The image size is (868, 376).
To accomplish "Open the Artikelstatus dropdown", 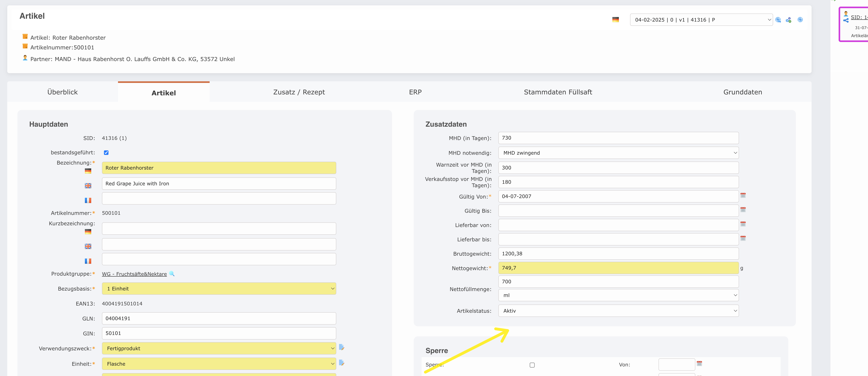I will click(x=618, y=311).
